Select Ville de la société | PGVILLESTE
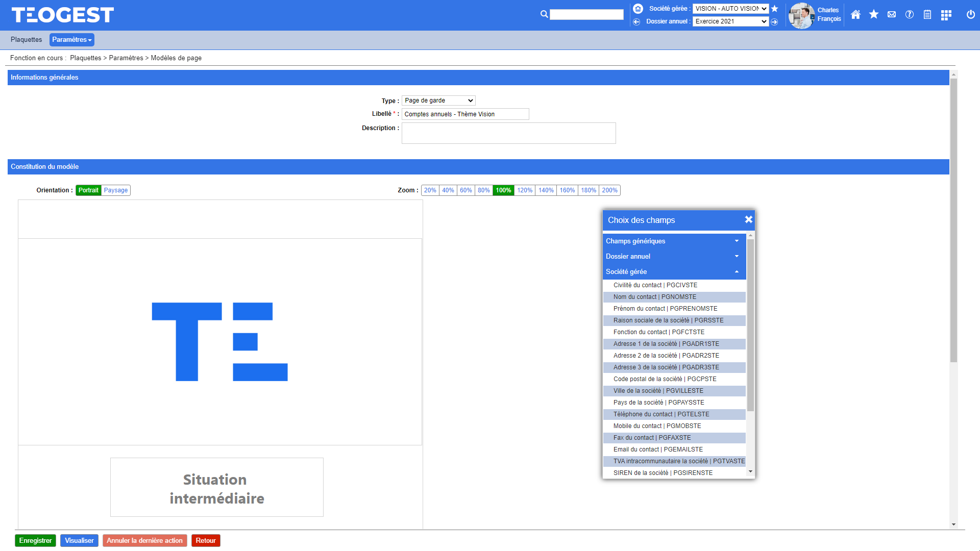The height and width of the screenshot is (551, 980). (x=674, y=391)
